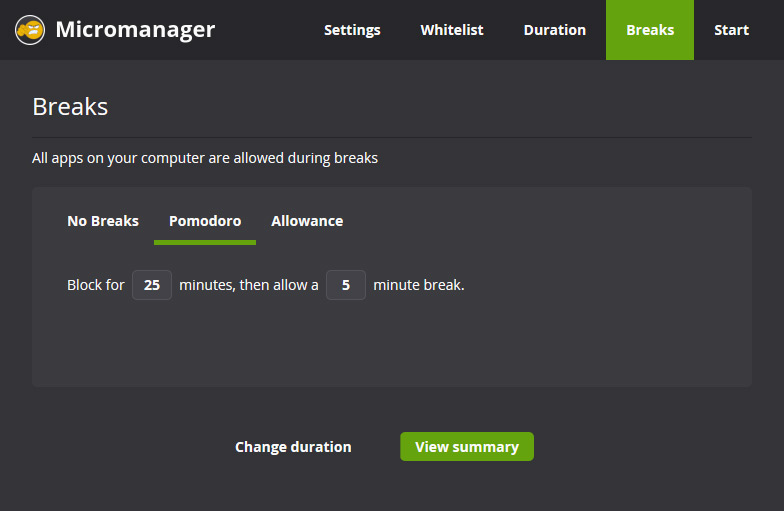The width and height of the screenshot is (784, 511).
Task: Click the 'minute break.' label
Action: (x=419, y=285)
